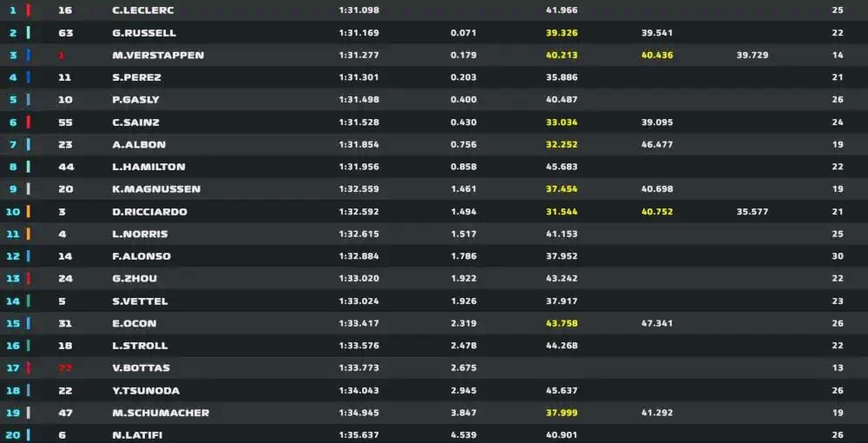Click N.LATIFI gap value 4.539
The width and height of the screenshot is (868, 443).
click(464, 435)
